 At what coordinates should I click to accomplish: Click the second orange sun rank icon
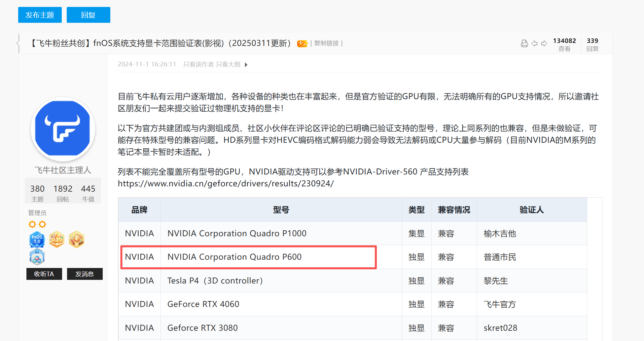tap(42, 224)
